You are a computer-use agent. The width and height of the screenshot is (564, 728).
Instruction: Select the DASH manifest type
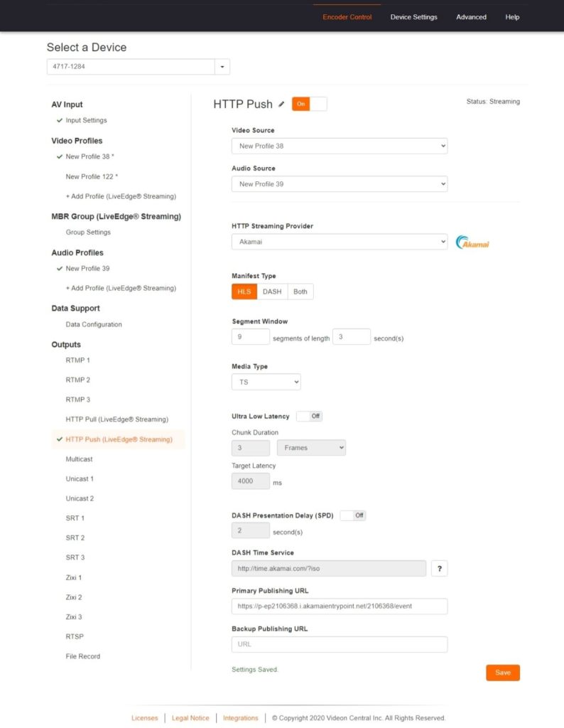tap(273, 291)
